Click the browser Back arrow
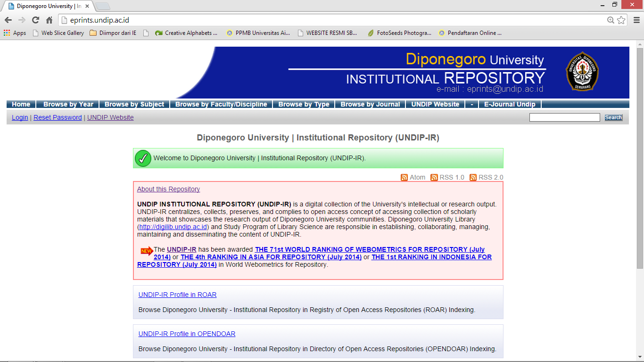The height and width of the screenshot is (362, 644). [x=8, y=20]
